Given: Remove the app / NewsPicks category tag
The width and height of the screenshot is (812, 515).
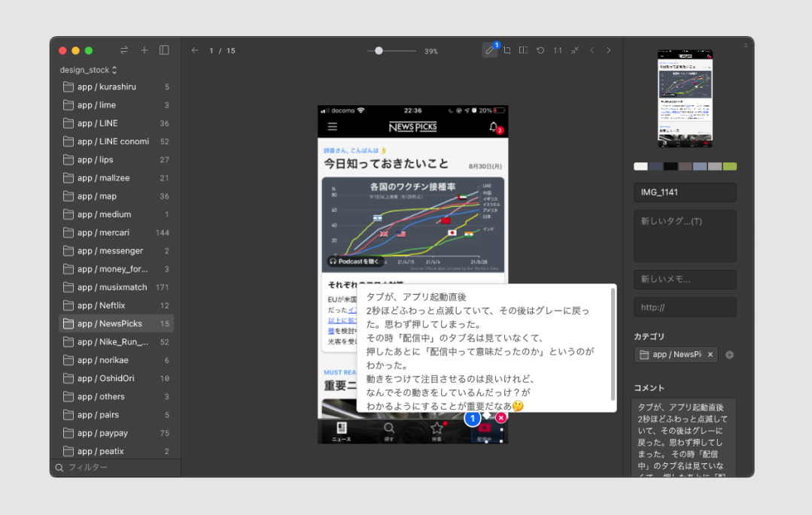Looking at the screenshot, I should tap(710, 354).
